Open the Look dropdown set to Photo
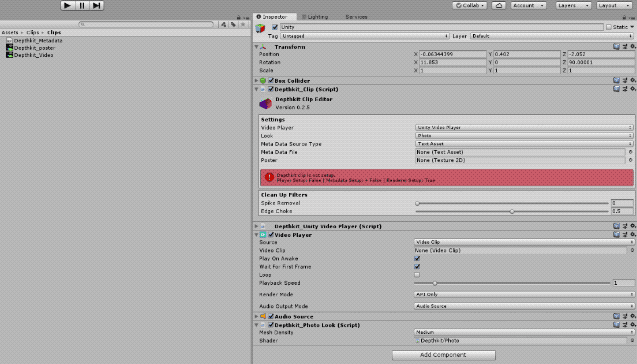The image size is (637, 364). [x=524, y=136]
